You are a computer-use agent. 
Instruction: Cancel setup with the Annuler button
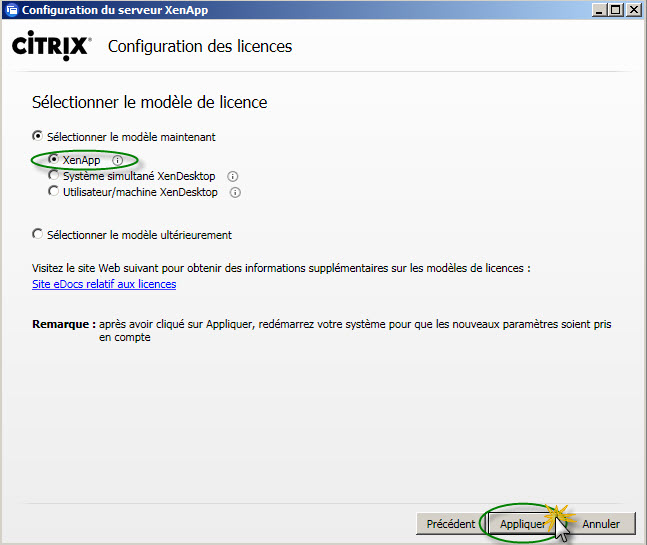pos(601,524)
